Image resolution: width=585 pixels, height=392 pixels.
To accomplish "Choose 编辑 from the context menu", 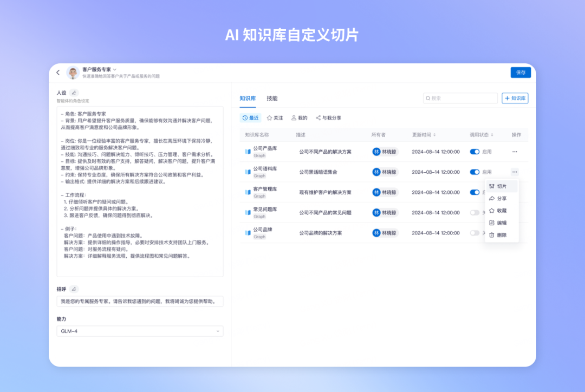I will pos(502,223).
